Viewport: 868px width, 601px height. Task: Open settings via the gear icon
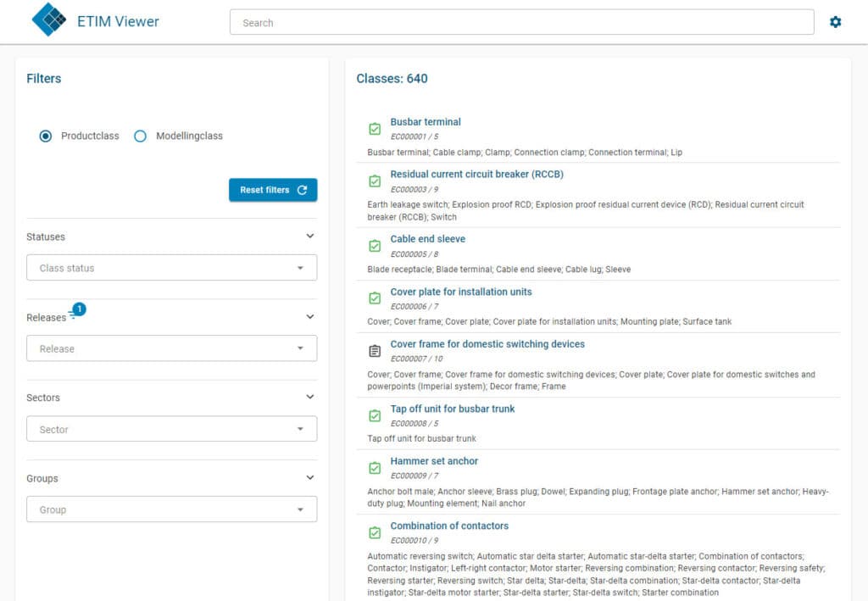pyautogui.click(x=835, y=22)
